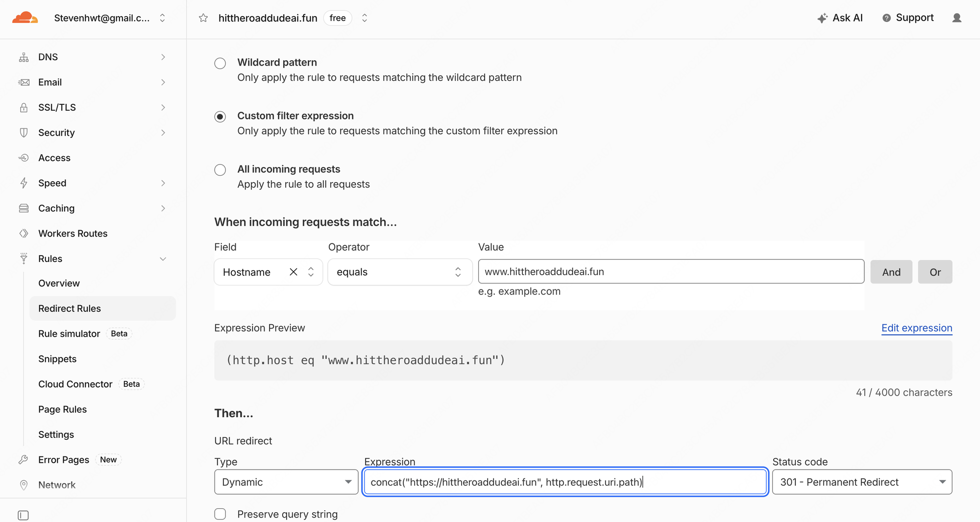Click the Speed lightning icon

(x=24, y=183)
